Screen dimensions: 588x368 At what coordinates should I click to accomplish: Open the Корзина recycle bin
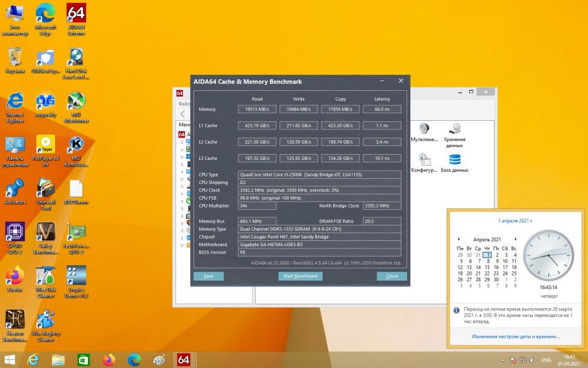pyautogui.click(x=15, y=61)
